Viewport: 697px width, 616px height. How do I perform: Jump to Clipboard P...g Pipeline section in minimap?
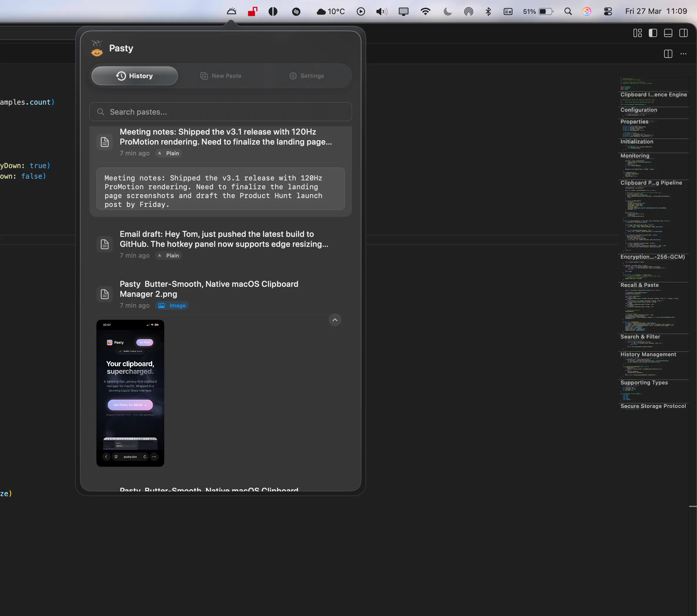click(651, 183)
